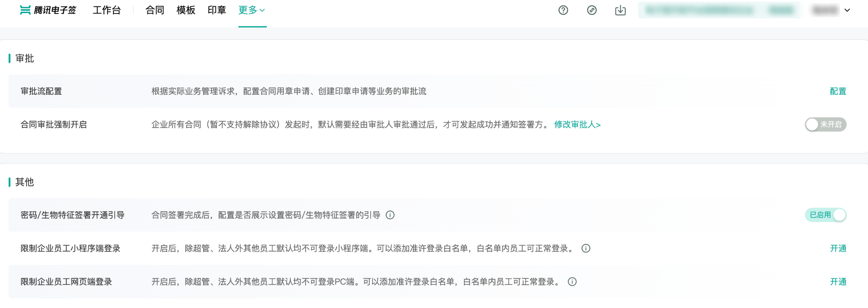Click 开通 for 限制企业员工网页端登录
Image resolution: width=868 pixels, height=308 pixels.
pos(838,282)
